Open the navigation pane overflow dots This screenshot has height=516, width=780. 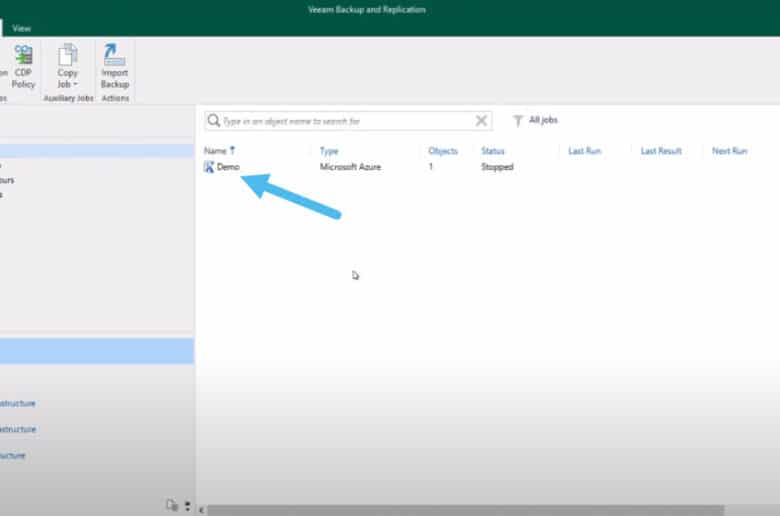click(188, 506)
